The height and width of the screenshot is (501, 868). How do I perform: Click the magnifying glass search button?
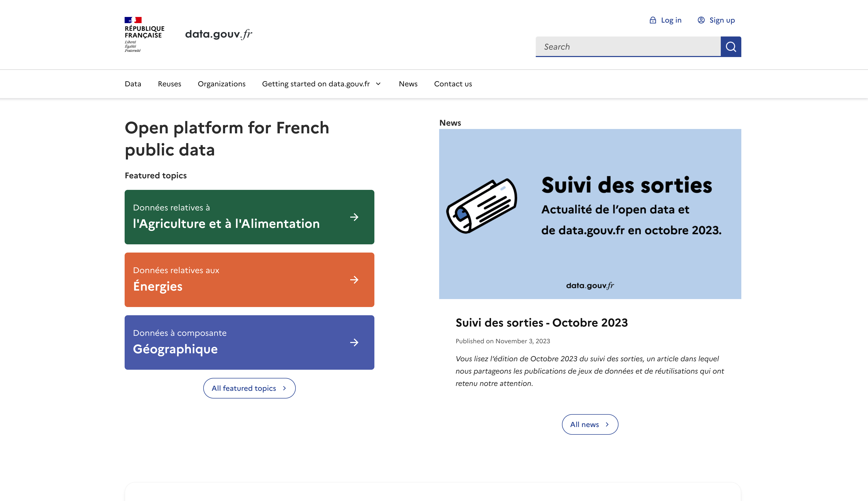pyautogui.click(x=731, y=47)
